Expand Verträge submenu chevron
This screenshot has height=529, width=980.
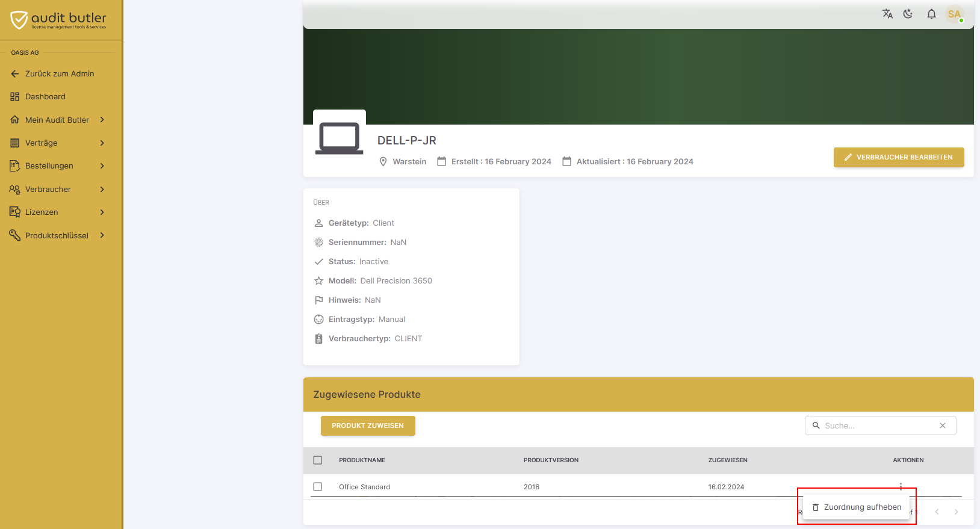[x=102, y=143]
